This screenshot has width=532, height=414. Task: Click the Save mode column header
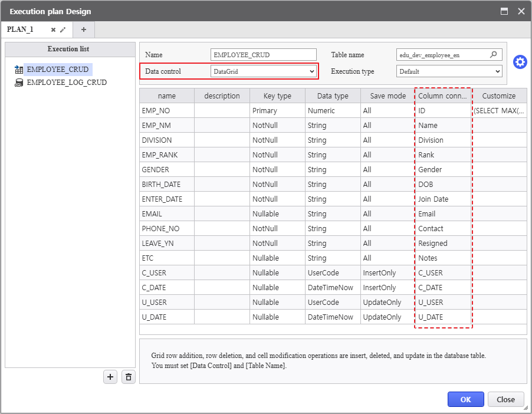pos(387,96)
